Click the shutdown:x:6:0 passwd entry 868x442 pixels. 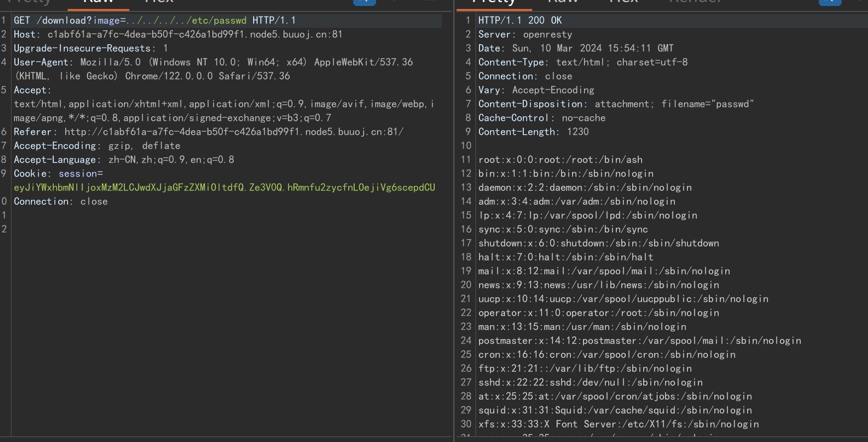[599, 243]
